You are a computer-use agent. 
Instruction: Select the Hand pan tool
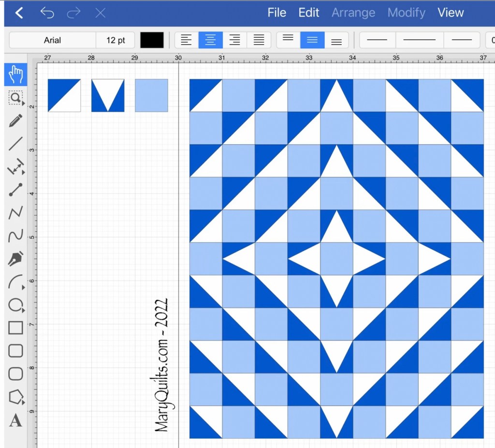(x=15, y=75)
